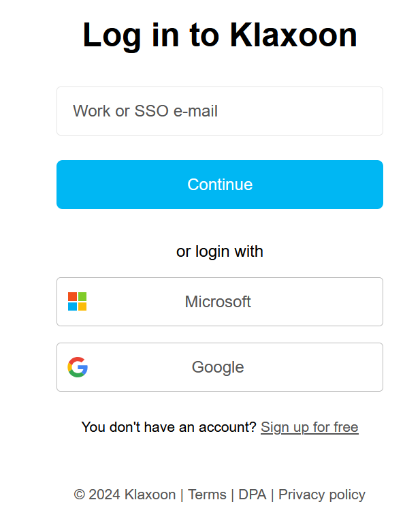
Task: Click the separator bar between DPA and Privacy policy
Action: click(272, 495)
